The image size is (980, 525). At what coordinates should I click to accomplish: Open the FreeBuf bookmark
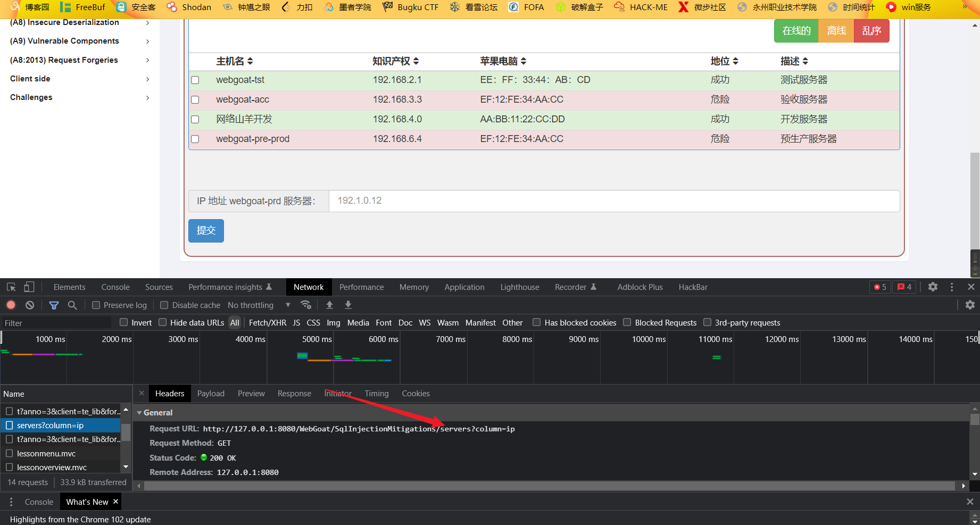coord(82,7)
